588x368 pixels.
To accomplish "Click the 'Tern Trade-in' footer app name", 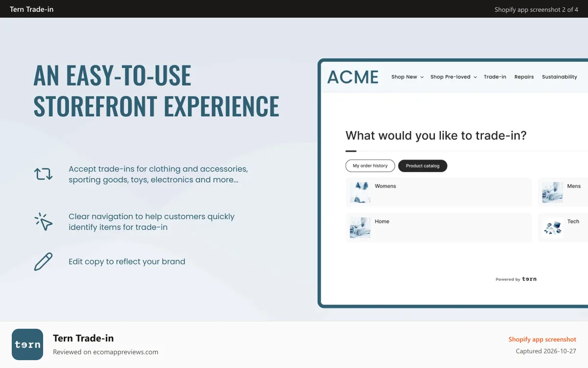I will tap(83, 338).
